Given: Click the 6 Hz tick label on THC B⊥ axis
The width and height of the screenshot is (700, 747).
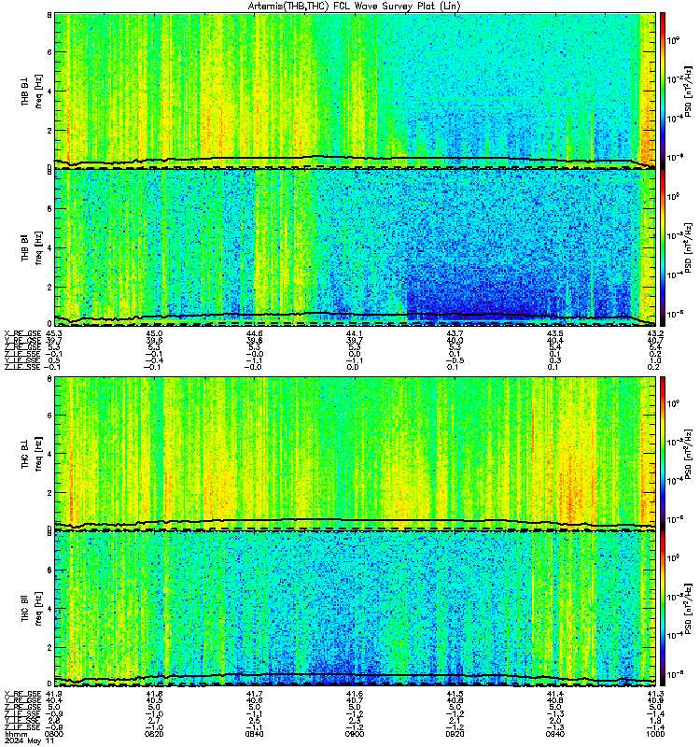Looking at the screenshot, I should coord(49,415).
